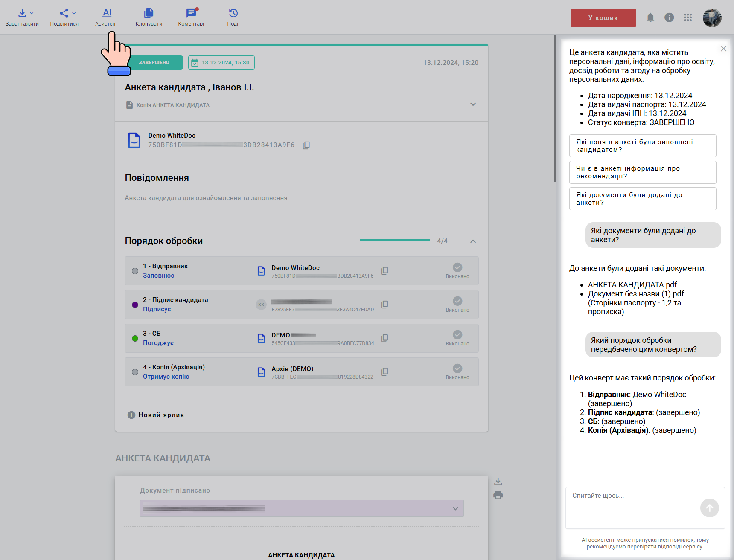
Task: Collapse the Порядок обробки section
Action: 473,241
